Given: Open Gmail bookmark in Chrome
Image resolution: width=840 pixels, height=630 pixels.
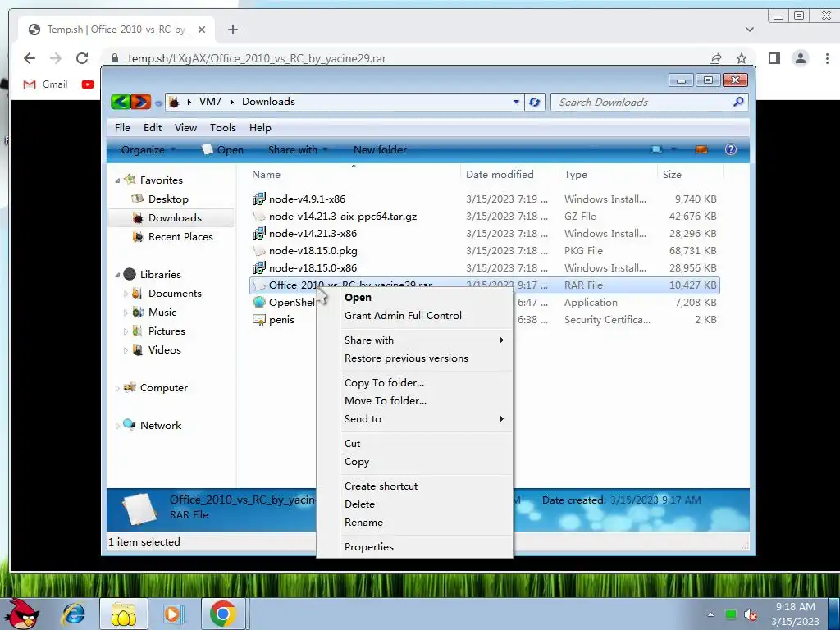Looking at the screenshot, I should coord(46,84).
